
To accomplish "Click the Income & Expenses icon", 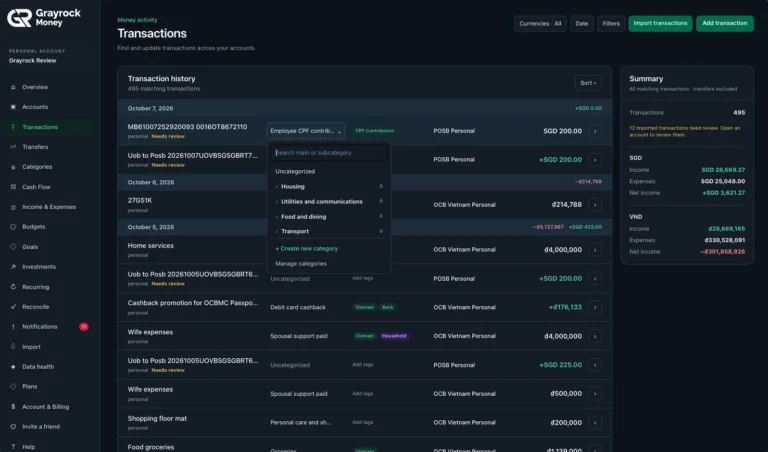I will 13,207.
